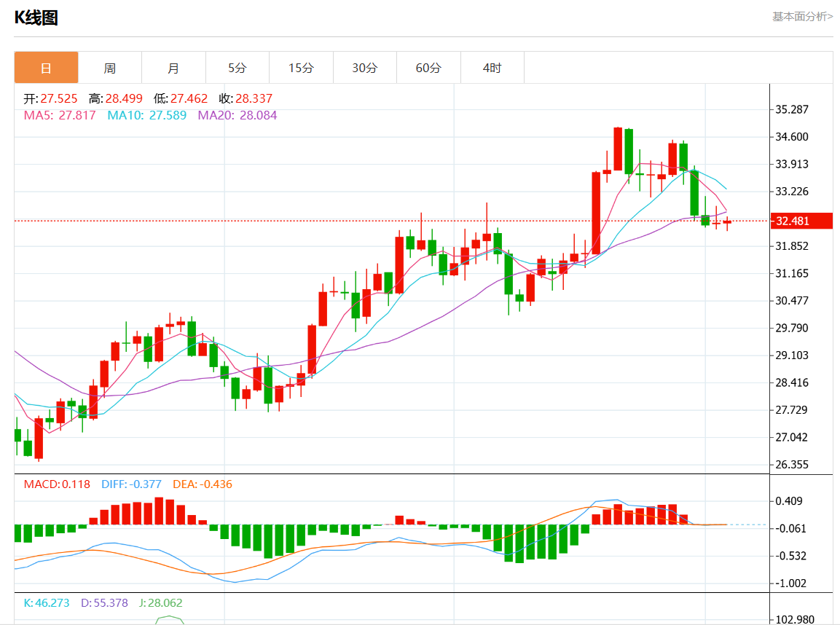The image size is (840, 625).
Task: Open the 基本面分析> link
Action: pyautogui.click(x=802, y=17)
